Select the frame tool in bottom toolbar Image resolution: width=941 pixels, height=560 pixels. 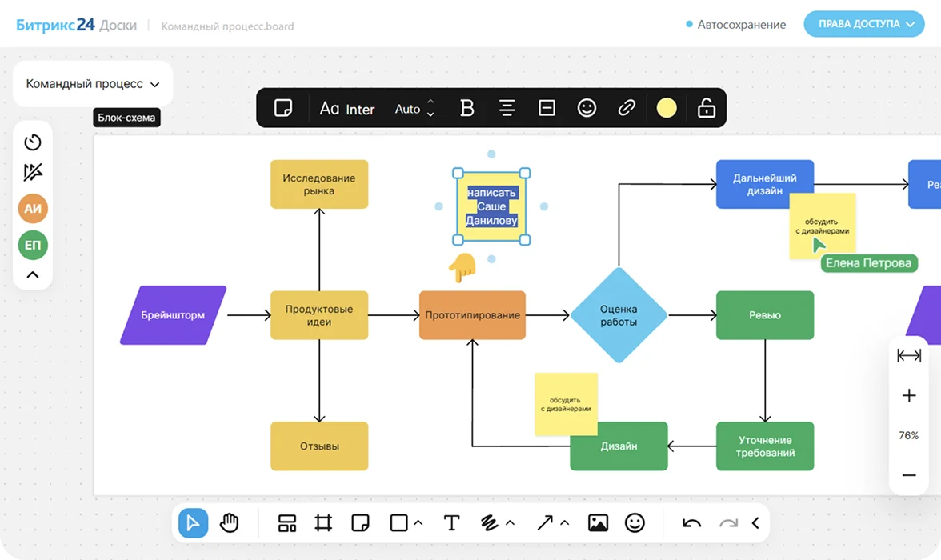pyautogui.click(x=323, y=523)
